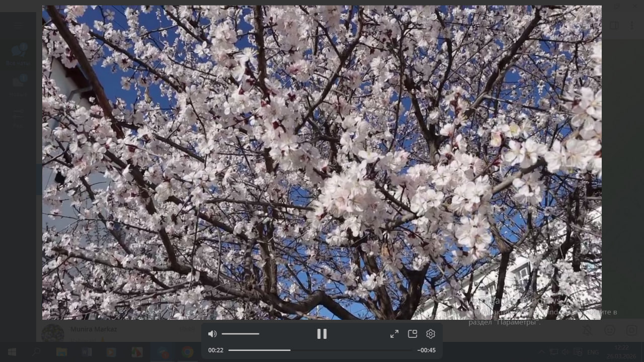
Task: Pause the playing video
Action: point(322,334)
